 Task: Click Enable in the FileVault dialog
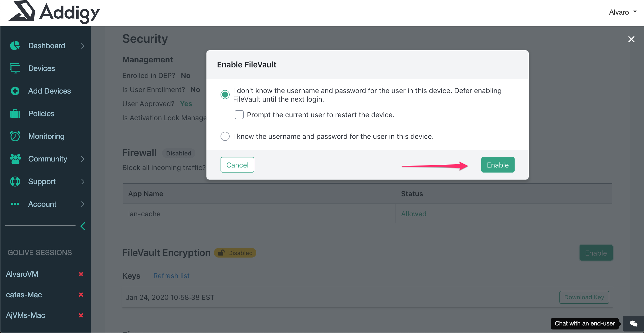(x=497, y=165)
